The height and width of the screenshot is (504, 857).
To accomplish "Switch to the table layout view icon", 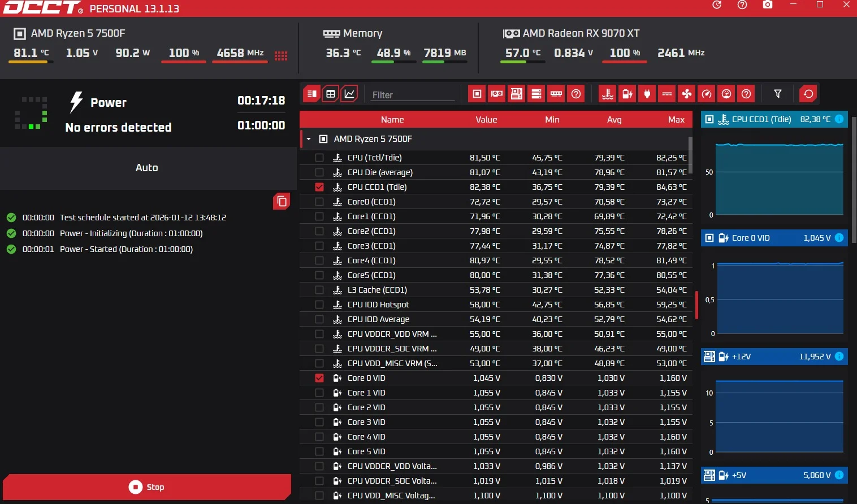I will pyautogui.click(x=331, y=94).
